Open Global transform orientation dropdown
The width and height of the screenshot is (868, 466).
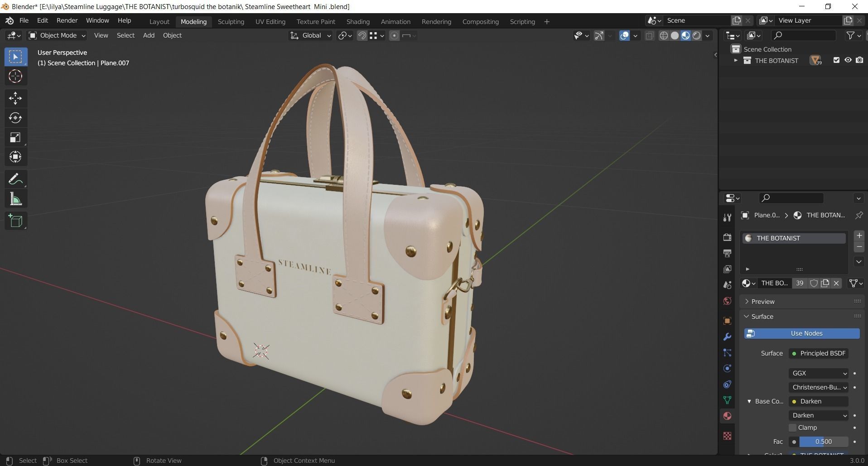pos(310,35)
